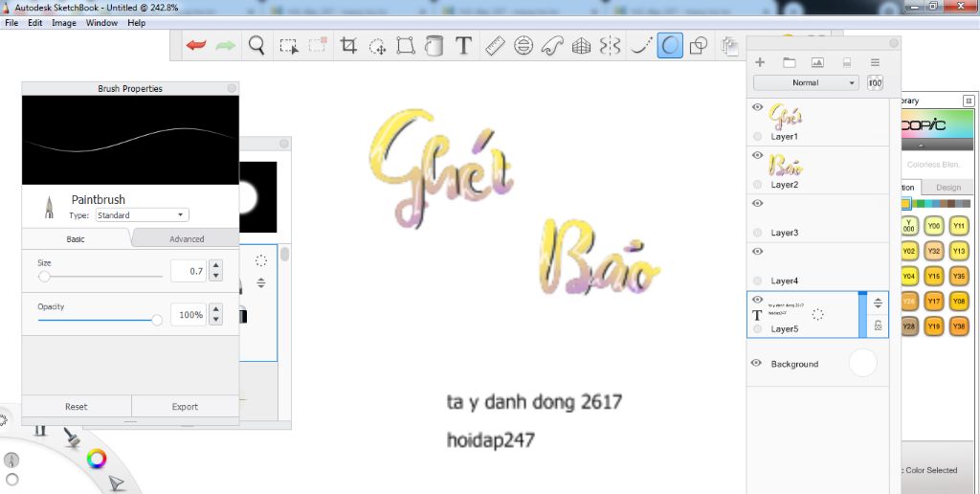The height and width of the screenshot is (494, 980).
Task: Select the Draw Shapes tool
Action: tap(698, 46)
